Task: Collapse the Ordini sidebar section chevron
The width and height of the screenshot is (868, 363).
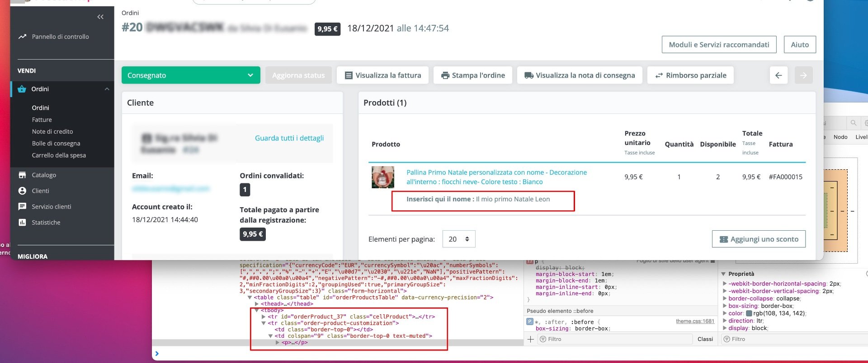Action: point(107,89)
